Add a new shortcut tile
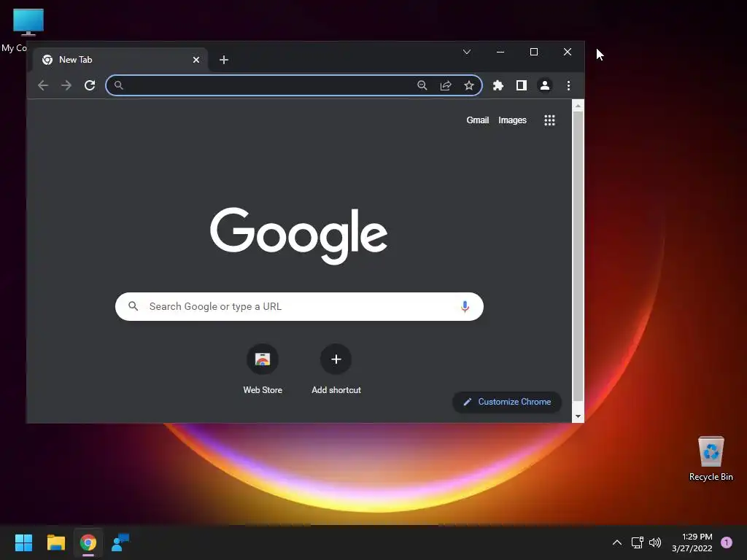Screen dimensions: 747x560 point(336,369)
